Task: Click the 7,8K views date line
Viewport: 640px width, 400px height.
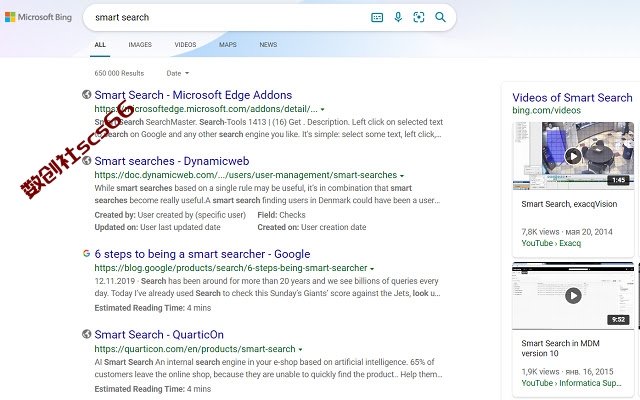Action: pos(567,232)
